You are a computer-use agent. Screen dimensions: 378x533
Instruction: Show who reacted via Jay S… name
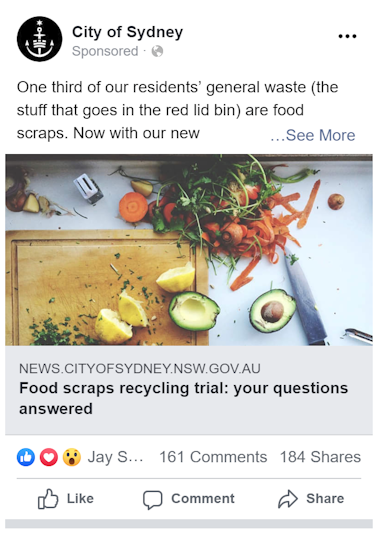[x=115, y=457]
